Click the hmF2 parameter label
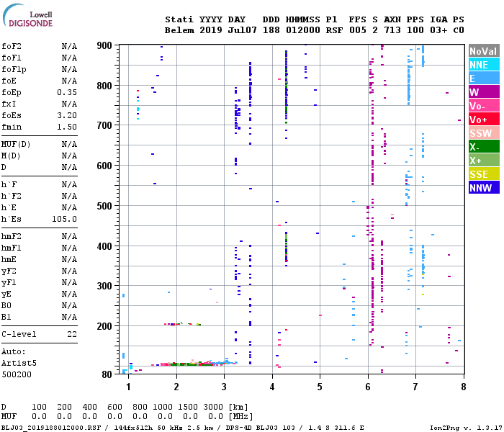 point(12,237)
